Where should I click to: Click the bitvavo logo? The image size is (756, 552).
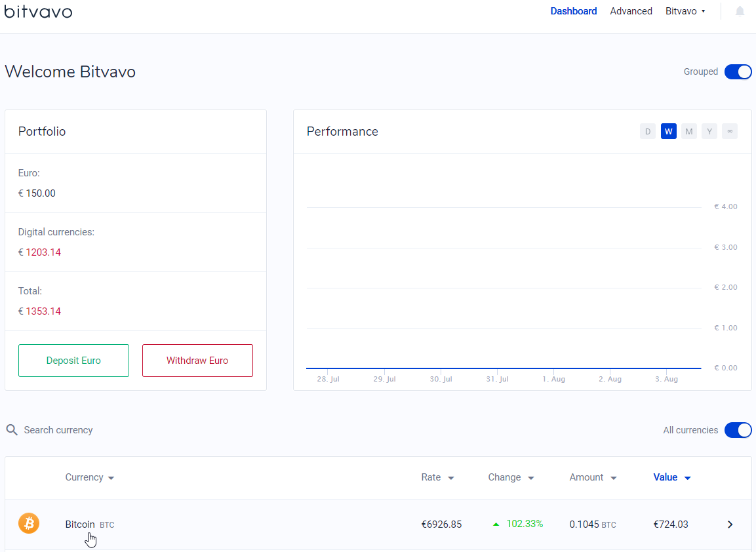tap(38, 11)
